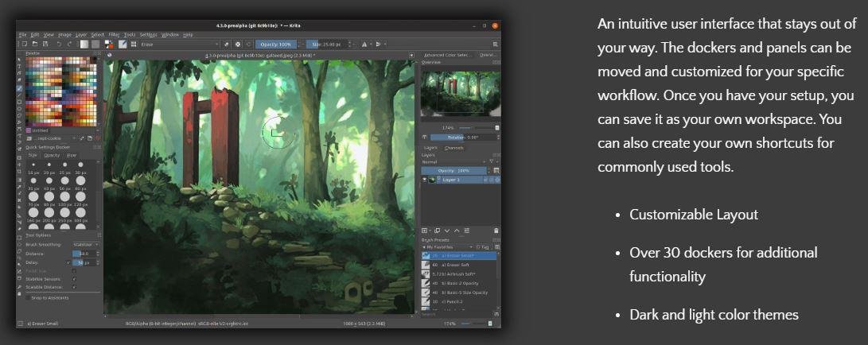This screenshot has height=345, width=868.
Task: Enable Snap to Assistants checkbox
Action: coord(28,297)
